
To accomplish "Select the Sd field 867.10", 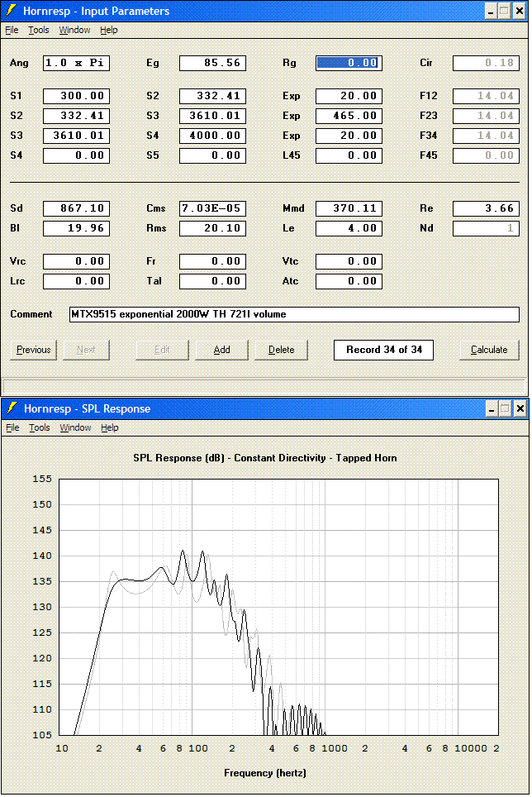I will coord(76,208).
